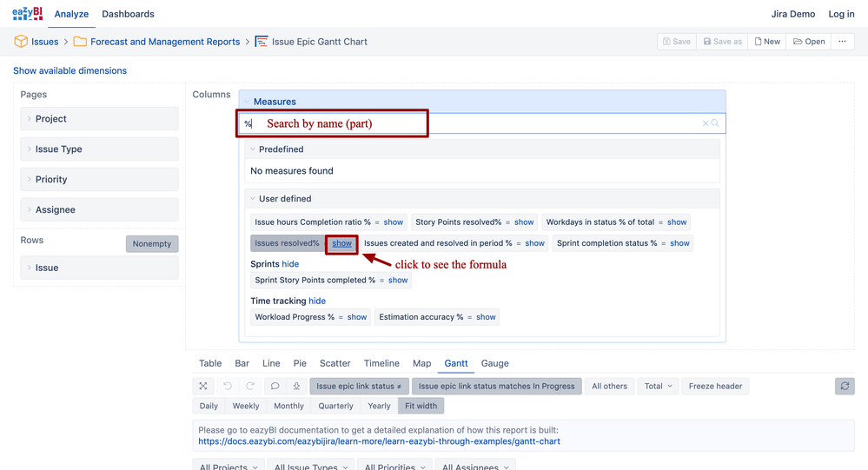The image size is (868, 470).
Task: Toggle the All others filter
Action: coord(609,386)
